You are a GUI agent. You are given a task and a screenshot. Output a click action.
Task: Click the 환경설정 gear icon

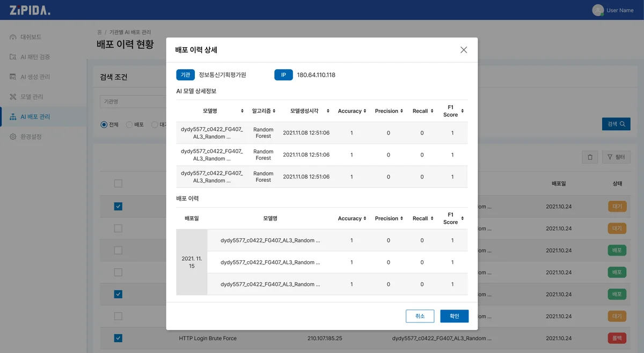pos(13,136)
